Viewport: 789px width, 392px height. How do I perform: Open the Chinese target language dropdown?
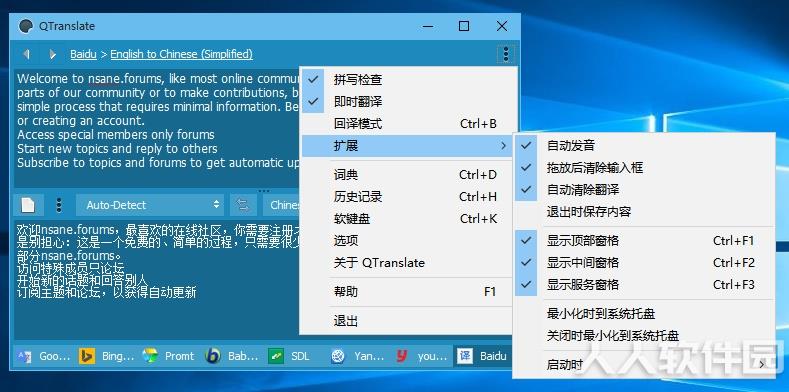(281, 205)
